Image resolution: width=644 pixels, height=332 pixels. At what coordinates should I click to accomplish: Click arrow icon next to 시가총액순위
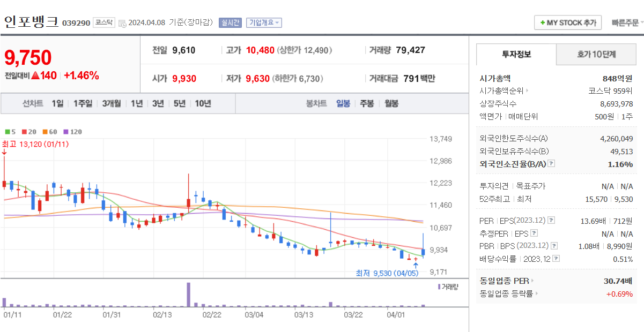(527, 91)
